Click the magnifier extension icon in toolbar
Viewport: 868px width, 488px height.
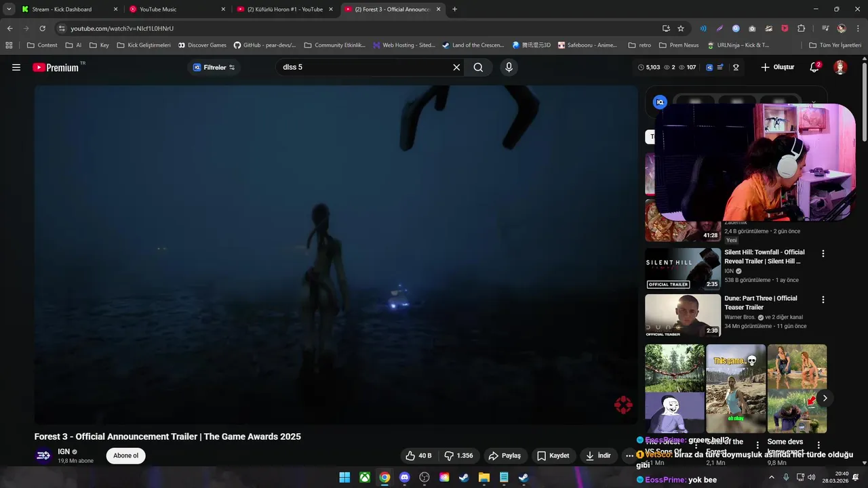tap(736, 28)
